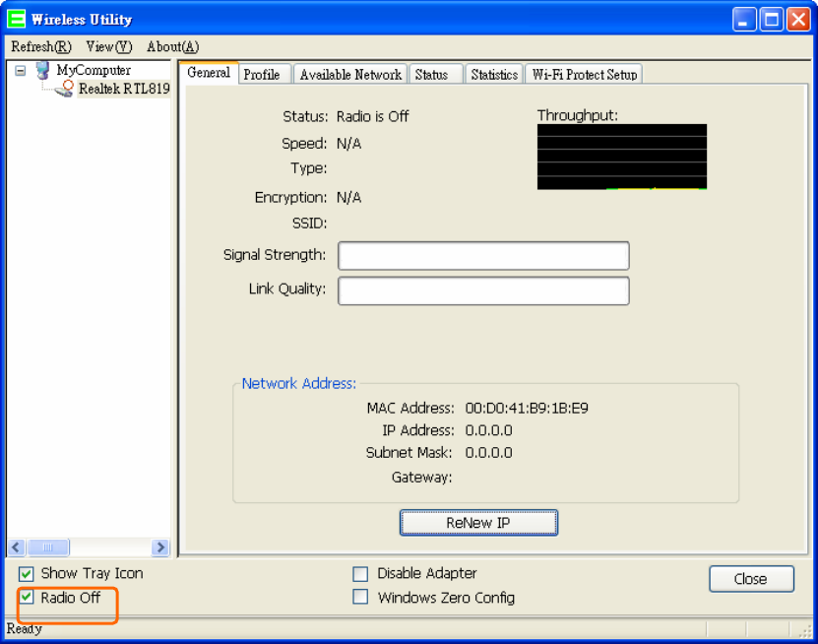Screen dimensions: 818x644
Task: Click the tree scrollbar left arrow
Action: [16, 547]
